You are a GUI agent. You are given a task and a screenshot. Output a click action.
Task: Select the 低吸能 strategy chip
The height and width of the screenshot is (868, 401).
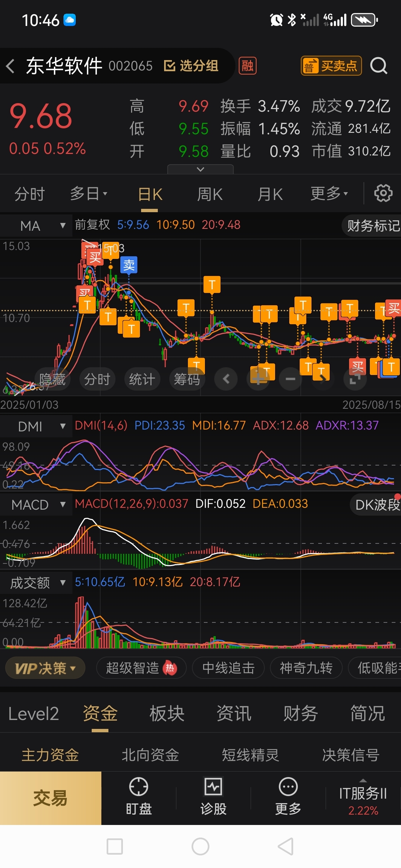[x=375, y=668]
